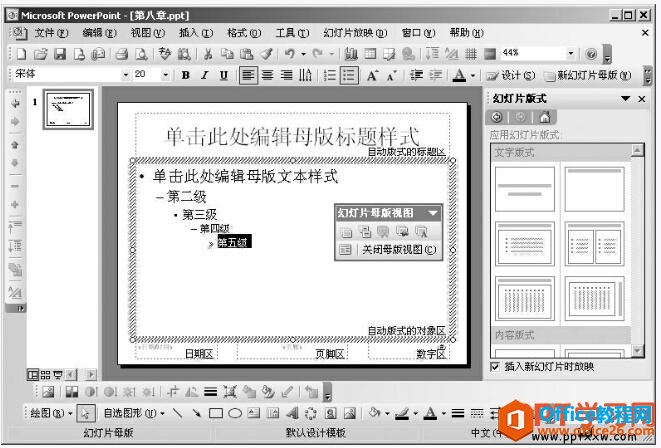Insert WordArt from drawing toolbar
This screenshot has width=661, height=448.
pyautogui.click(x=292, y=413)
